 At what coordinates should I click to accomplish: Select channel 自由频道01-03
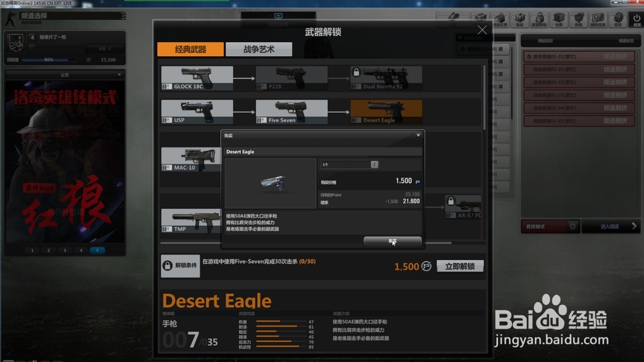click(579, 95)
